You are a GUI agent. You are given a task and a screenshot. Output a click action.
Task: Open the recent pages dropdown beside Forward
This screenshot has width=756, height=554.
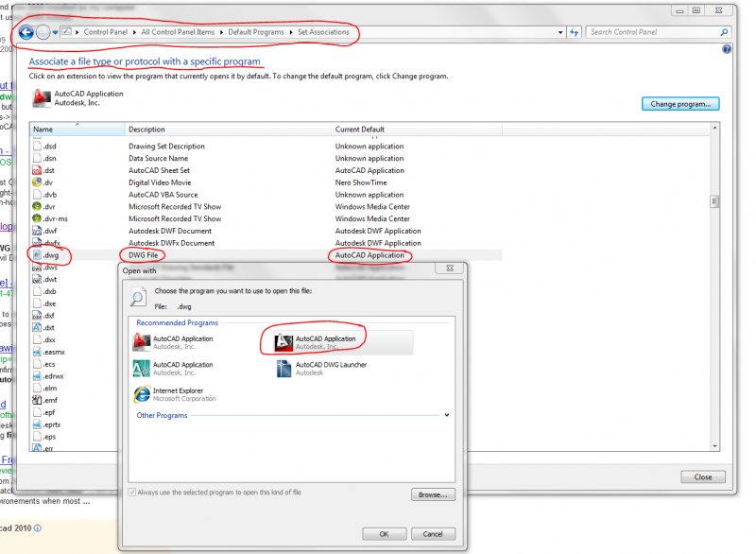[56, 32]
